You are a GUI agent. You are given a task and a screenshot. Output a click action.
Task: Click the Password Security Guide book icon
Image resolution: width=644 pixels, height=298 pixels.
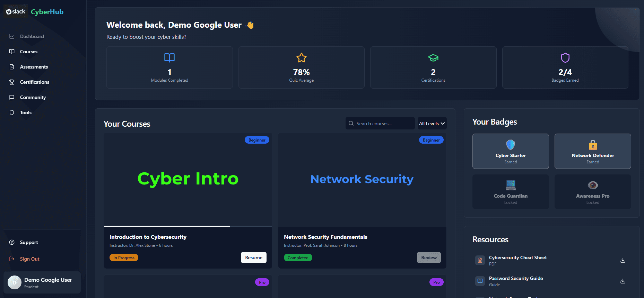tap(480, 281)
